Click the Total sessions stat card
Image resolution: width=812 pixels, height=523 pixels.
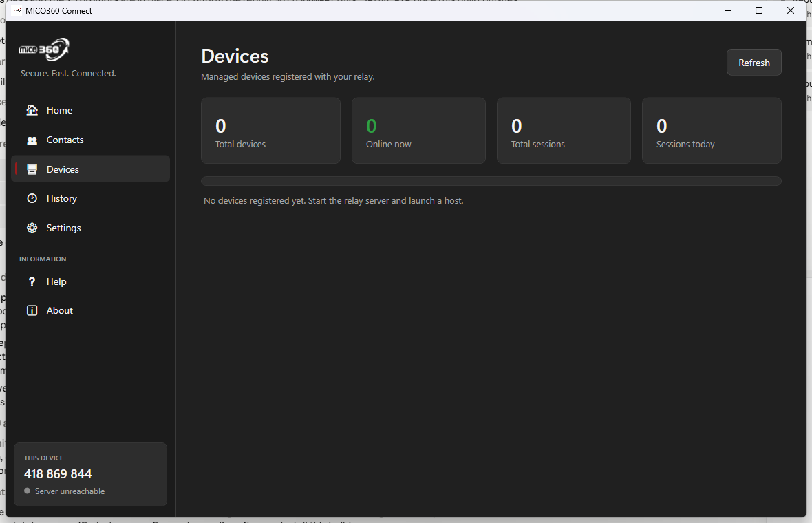coord(564,131)
